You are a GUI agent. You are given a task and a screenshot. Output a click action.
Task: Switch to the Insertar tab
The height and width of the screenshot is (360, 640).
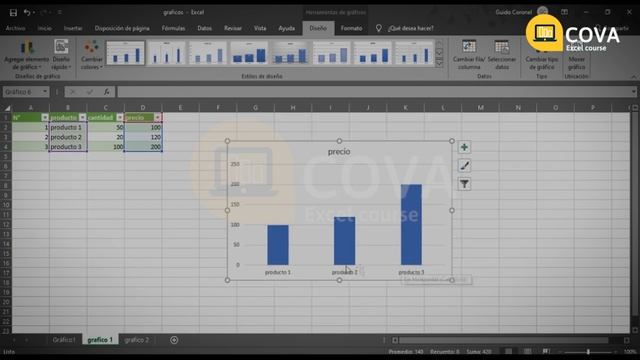tap(73, 28)
